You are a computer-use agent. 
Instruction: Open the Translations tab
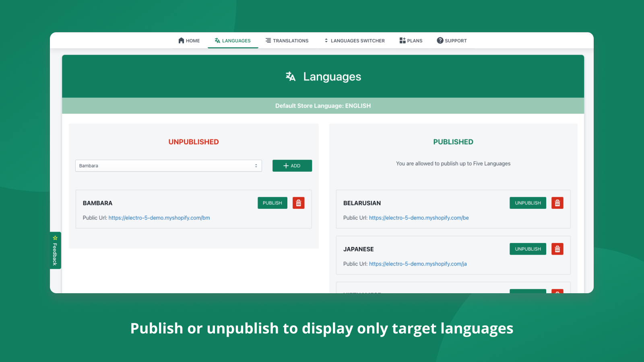click(x=287, y=41)
